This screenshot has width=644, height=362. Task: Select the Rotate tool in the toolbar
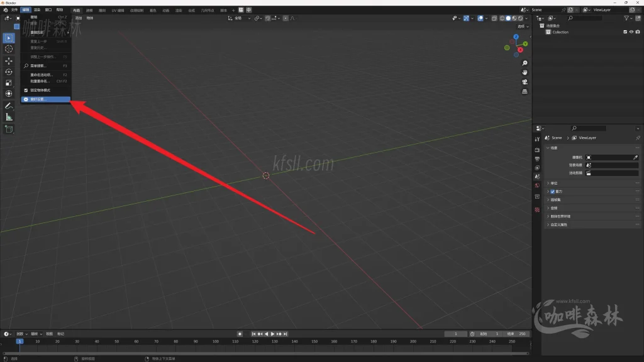[8, 72]
